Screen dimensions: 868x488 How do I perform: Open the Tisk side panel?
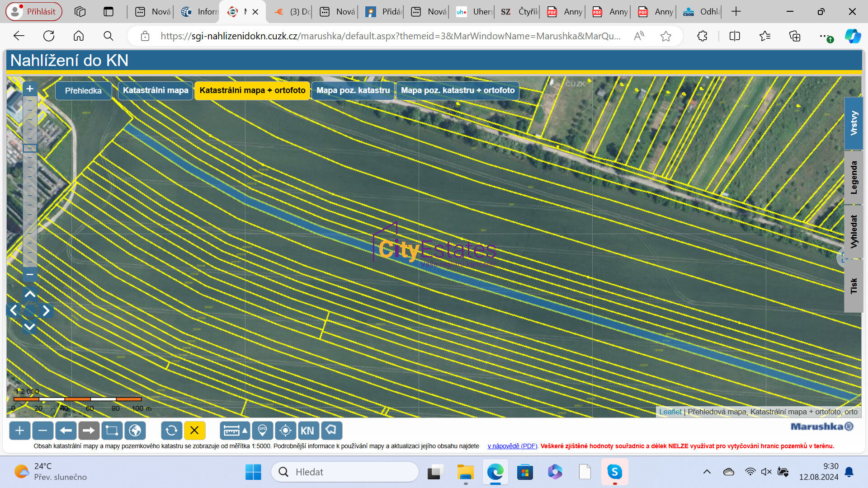854,286
